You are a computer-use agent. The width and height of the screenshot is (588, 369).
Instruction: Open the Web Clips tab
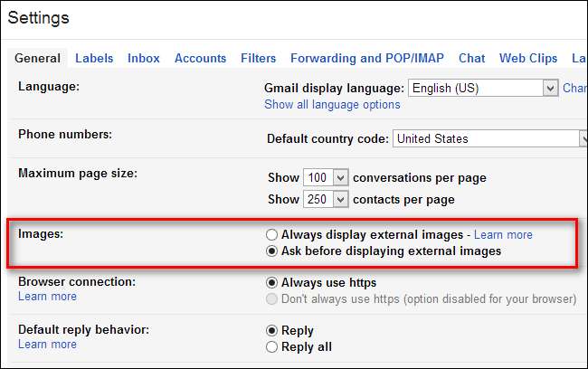[x=528, y=58]
